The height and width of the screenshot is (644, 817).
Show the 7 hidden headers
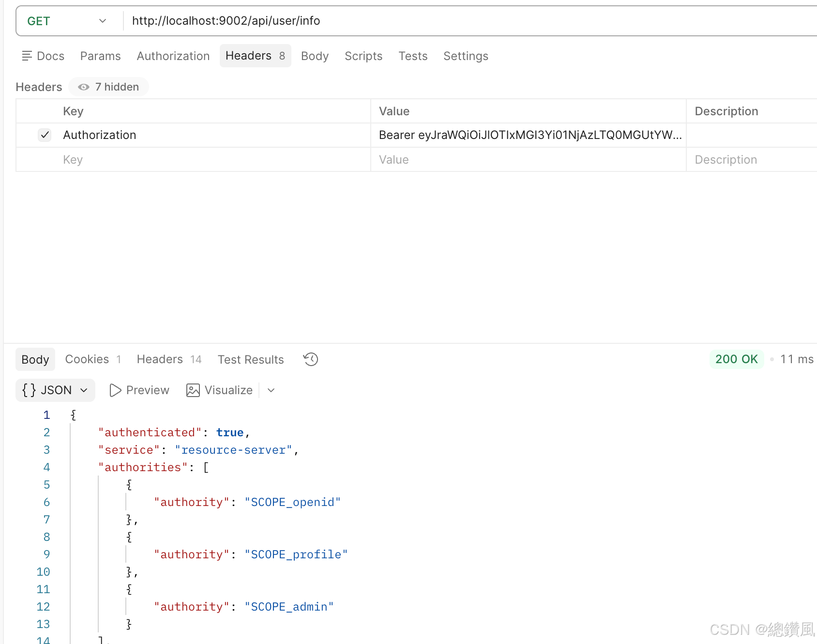point(109,87)
